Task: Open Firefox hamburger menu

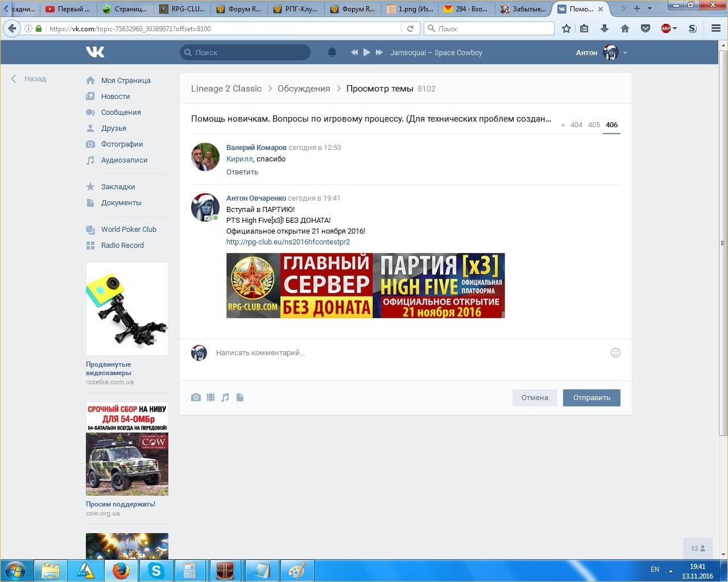Action: pyautogui.click(x=716, y=28)
